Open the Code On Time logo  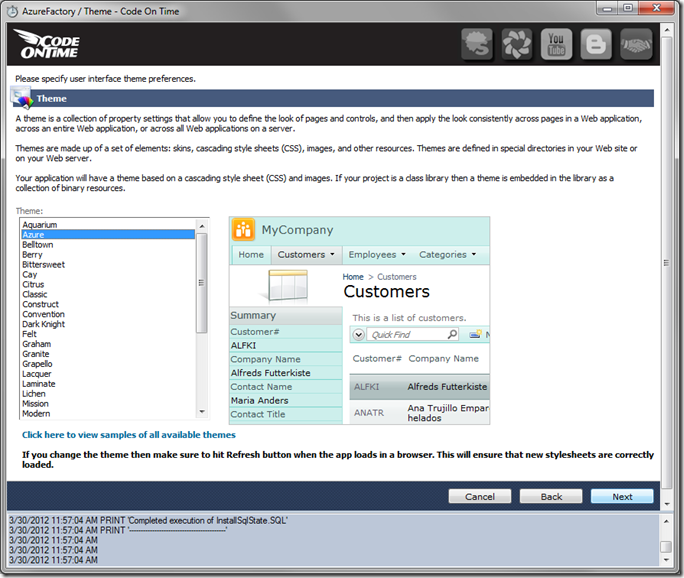47,44
